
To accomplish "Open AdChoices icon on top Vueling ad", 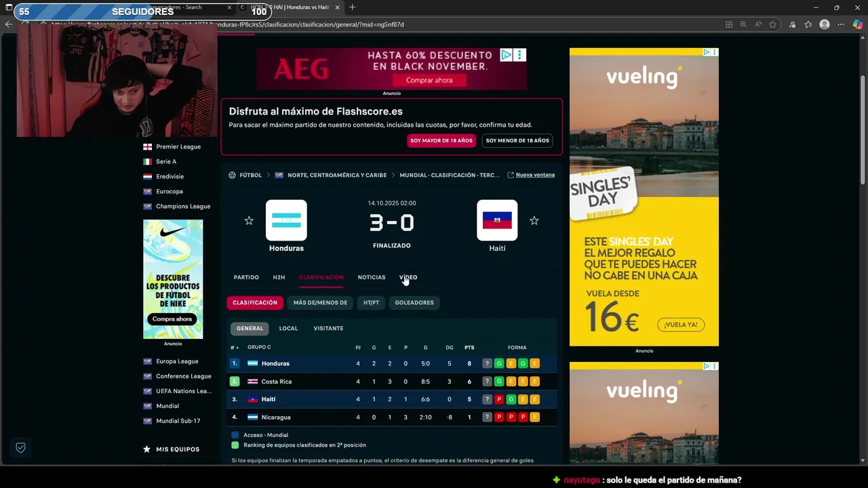I will 706,52.
